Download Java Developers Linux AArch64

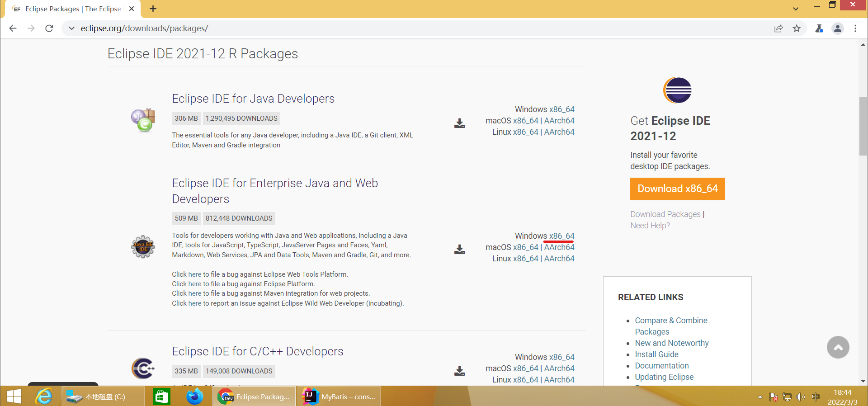pyautogui.click(x=559, y=132)
